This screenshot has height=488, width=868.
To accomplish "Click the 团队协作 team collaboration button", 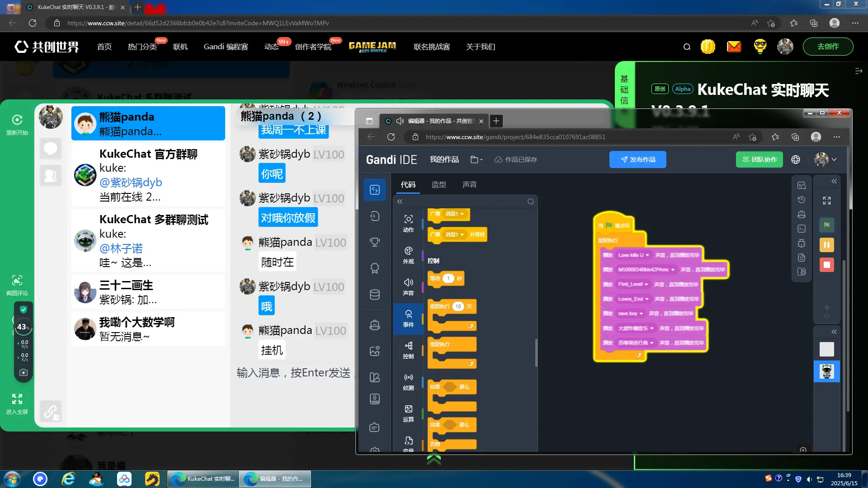I will pyautogui.click(x=759, y=160).
